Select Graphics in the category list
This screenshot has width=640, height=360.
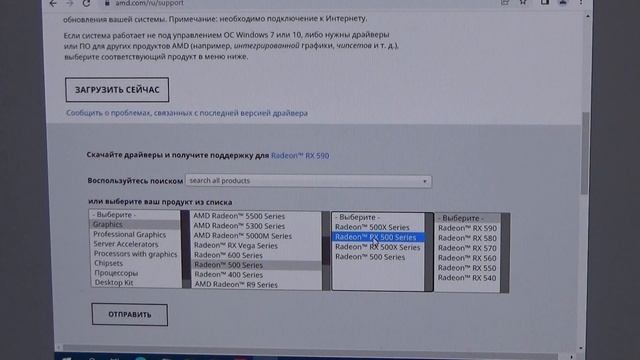click(x=135, y=224)
